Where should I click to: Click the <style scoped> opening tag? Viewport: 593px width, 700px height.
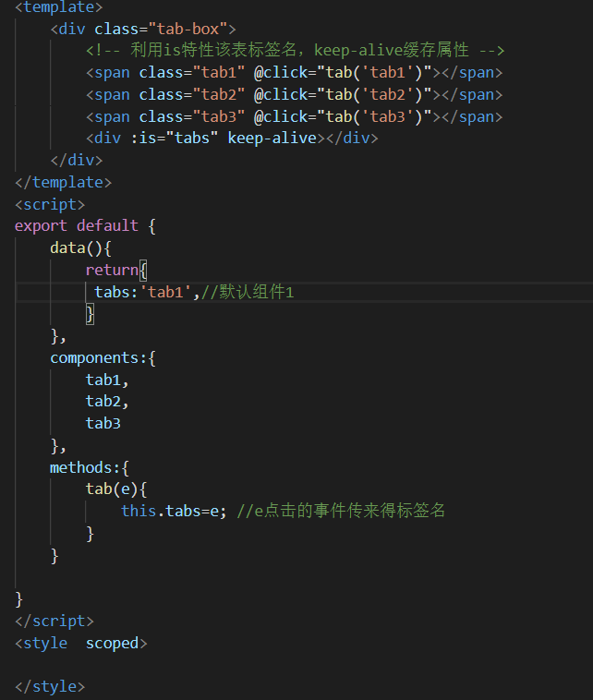(x=81, y=644)
